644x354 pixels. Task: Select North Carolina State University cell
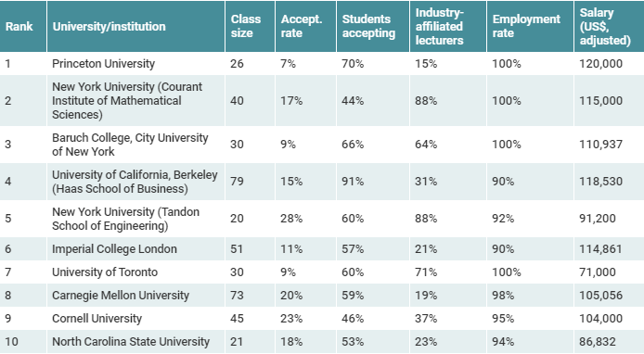[x=131, y=342]
